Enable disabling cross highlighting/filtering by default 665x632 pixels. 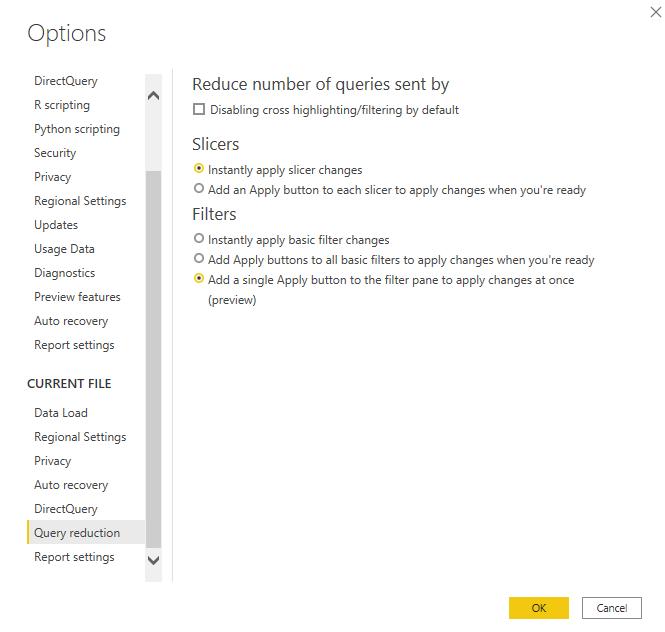tap(199, 109)
